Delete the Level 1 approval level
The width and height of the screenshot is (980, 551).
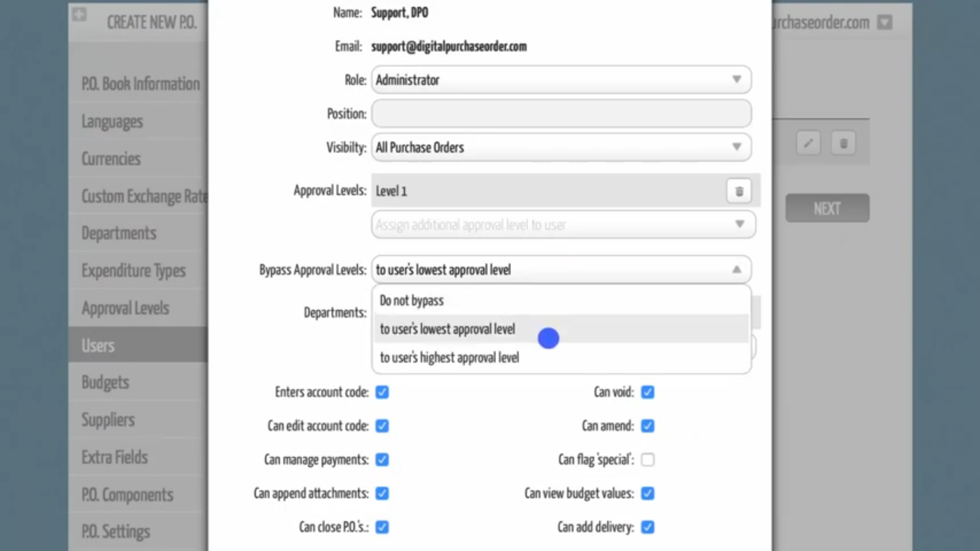pos(739,191)
